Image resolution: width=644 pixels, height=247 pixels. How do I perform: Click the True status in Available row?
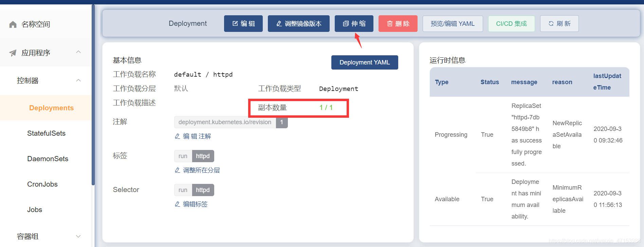(487, 199)
